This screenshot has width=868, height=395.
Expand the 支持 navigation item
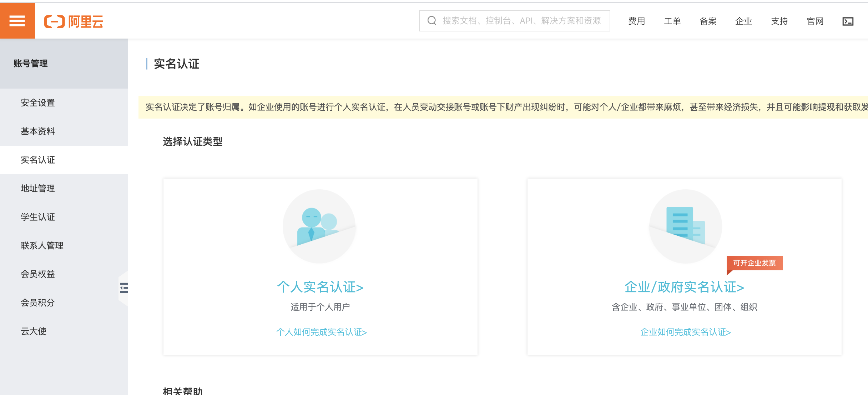pyautogui.click(x=779, y=21)
